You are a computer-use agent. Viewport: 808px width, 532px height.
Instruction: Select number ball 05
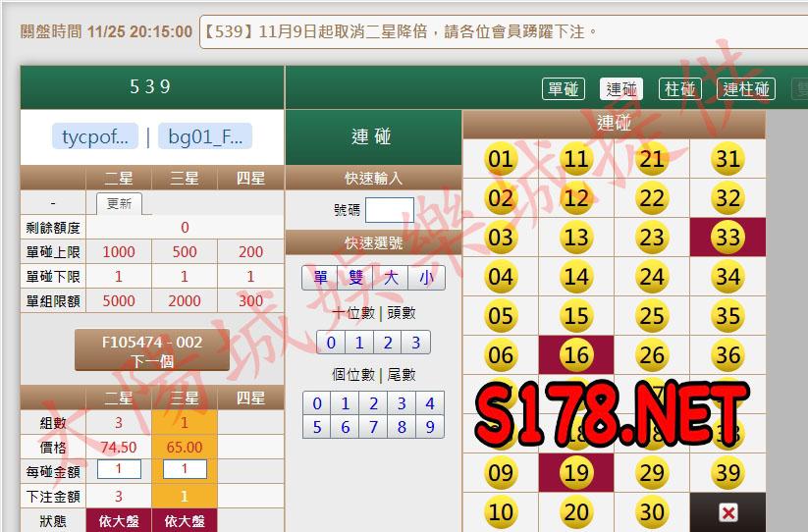[501, 316]
